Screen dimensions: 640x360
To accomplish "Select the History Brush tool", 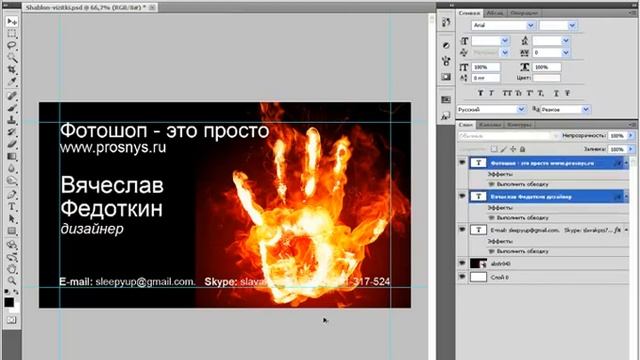I will coord(12,132).
